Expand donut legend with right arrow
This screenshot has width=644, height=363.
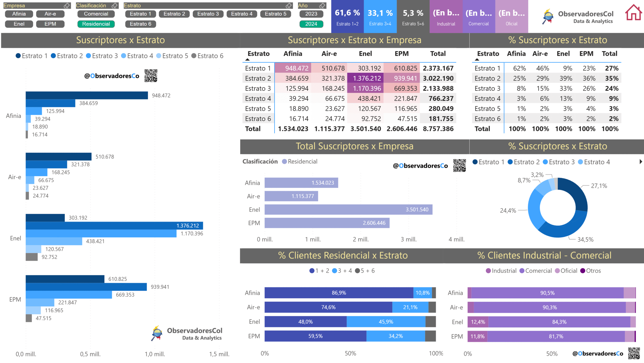(x=640, y=162)
